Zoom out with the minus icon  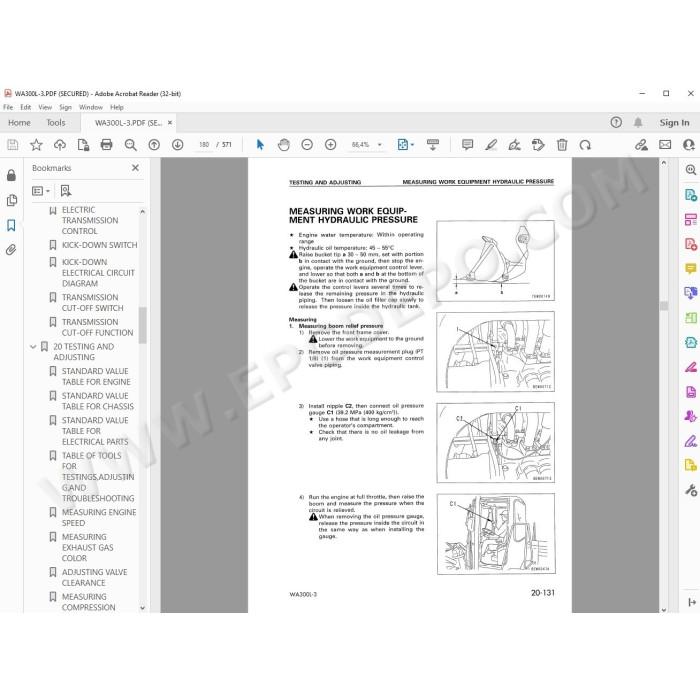(x=307, y=145)
